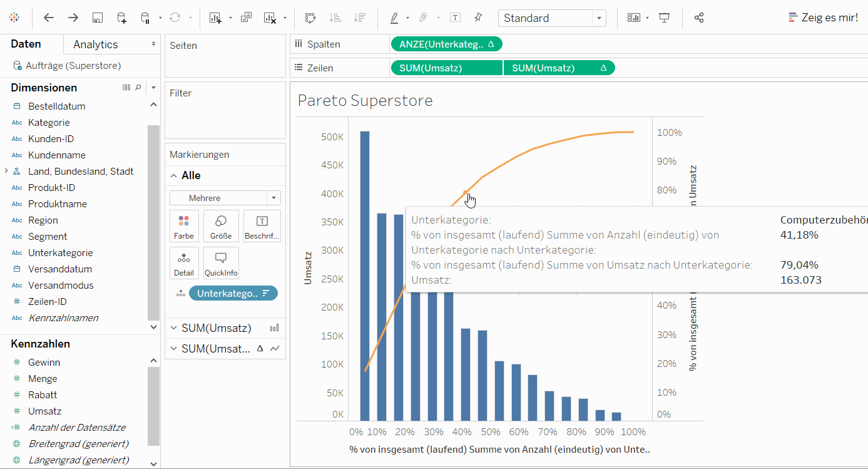Click Dimensionen list vertical scrollbar
Image resolution: width=868 pixels, height=469 pixels.
(x=153, y=222)
